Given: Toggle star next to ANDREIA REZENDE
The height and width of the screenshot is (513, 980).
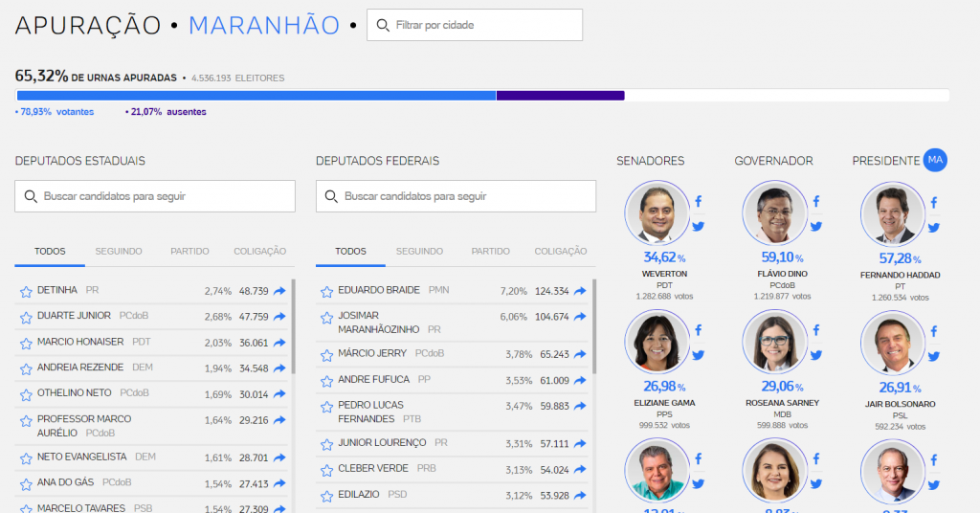Looking at the screenshot, I should pos(26,369).
